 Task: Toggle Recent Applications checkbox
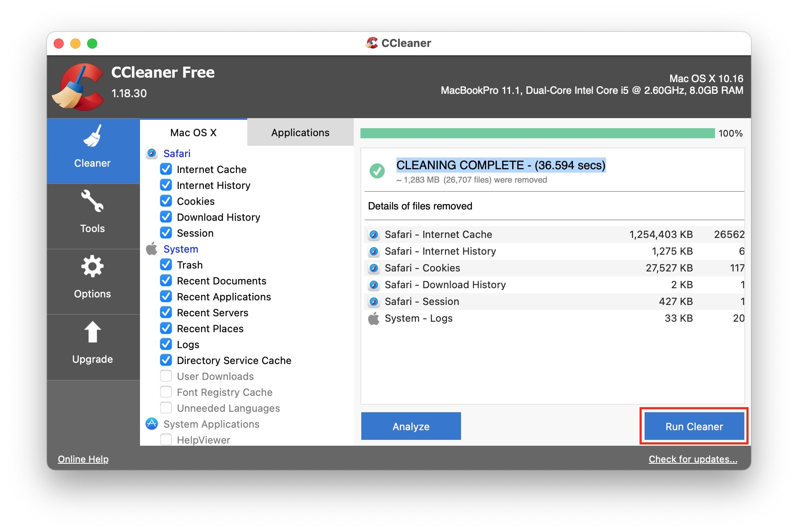click(166, 297)
